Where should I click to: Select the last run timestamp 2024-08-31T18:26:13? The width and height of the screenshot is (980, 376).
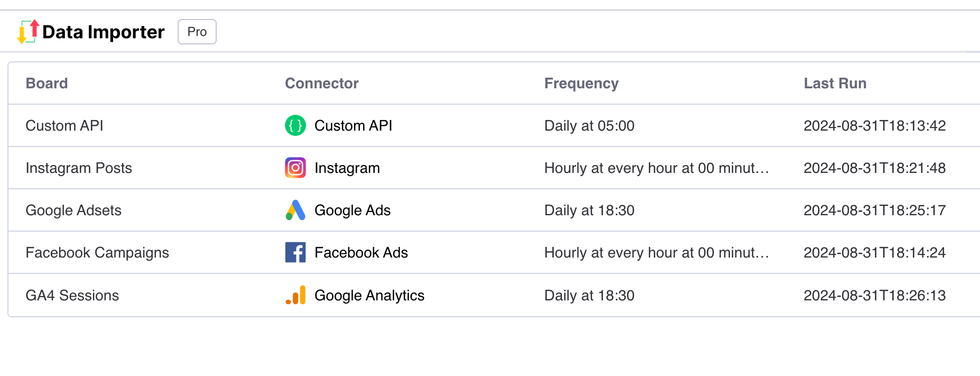tap(875, 295)
